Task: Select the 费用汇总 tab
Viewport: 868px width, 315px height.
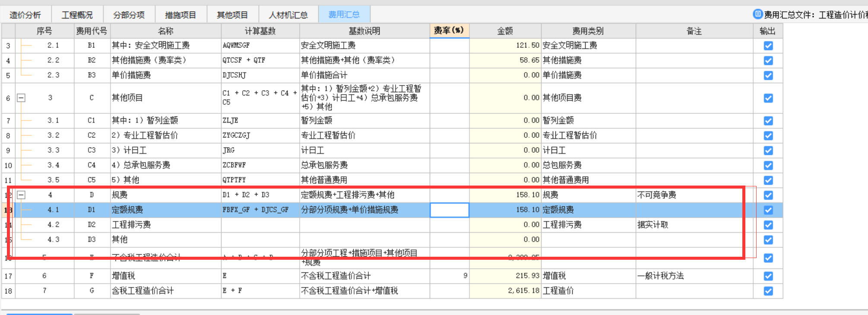Action: 344,15
